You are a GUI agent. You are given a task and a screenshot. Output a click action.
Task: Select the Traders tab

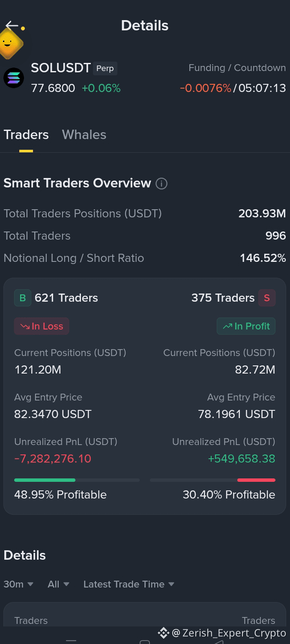coord(26,135)
